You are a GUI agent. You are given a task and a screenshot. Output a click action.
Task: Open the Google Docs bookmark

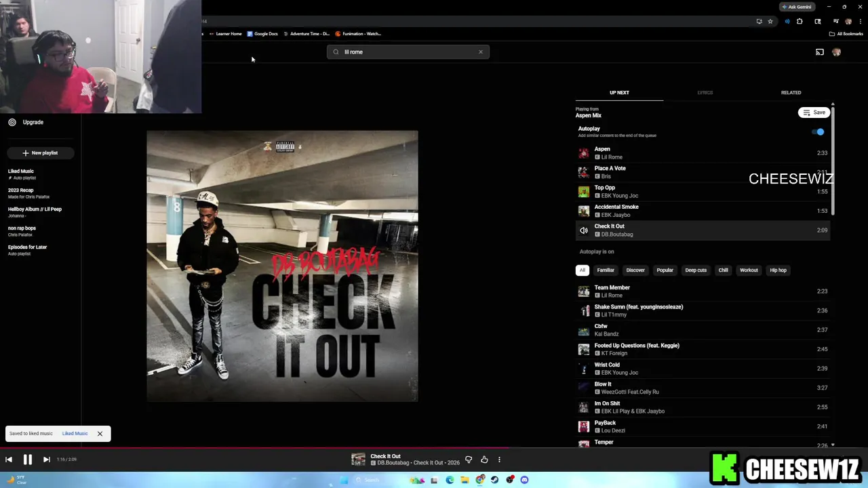coord(262,34)
